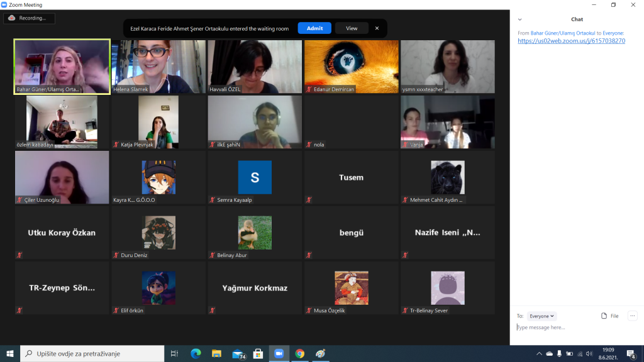Open Task View on the taskbar
The width and height of the screenshot is (644, 362).
(x=174, y=354)
